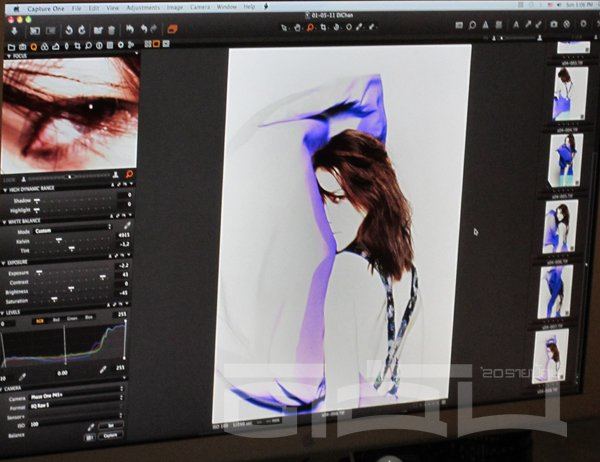Click the trash delete icon in toolbar
This screenshot has height=462, width=600.
pyautogui.click(x=111, y=30)
